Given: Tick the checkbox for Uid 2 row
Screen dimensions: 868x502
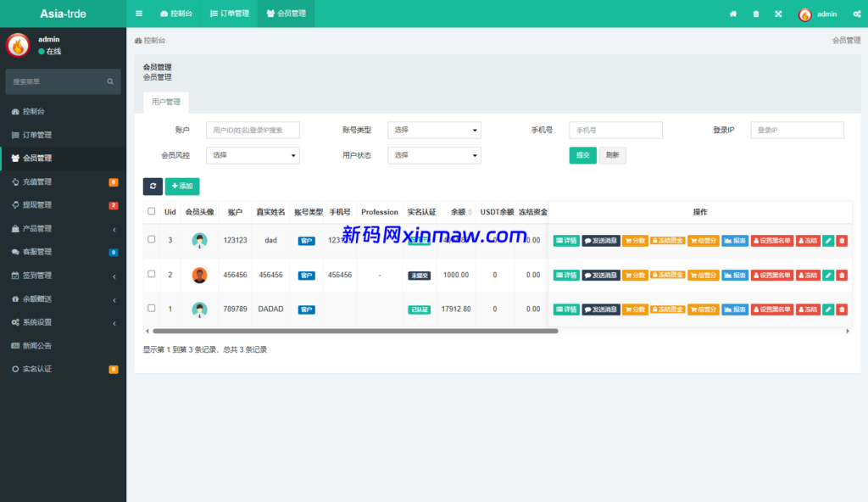Looking at the screenshot, I should tap(151, 274).
